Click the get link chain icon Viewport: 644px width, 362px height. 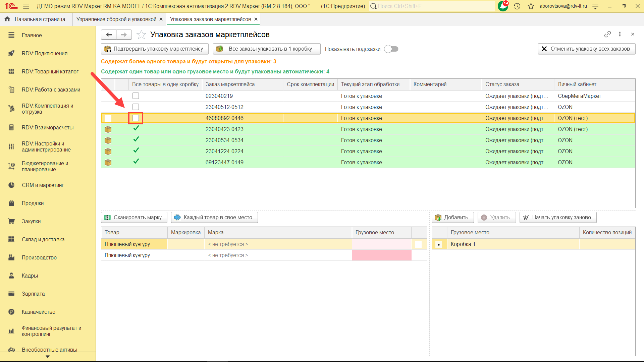click(x=607, y=34)
